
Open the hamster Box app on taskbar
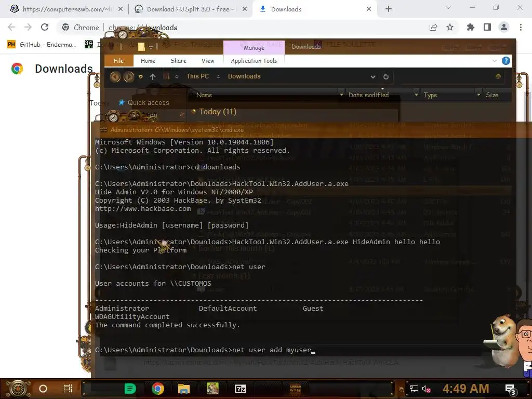tap(212, 389)
